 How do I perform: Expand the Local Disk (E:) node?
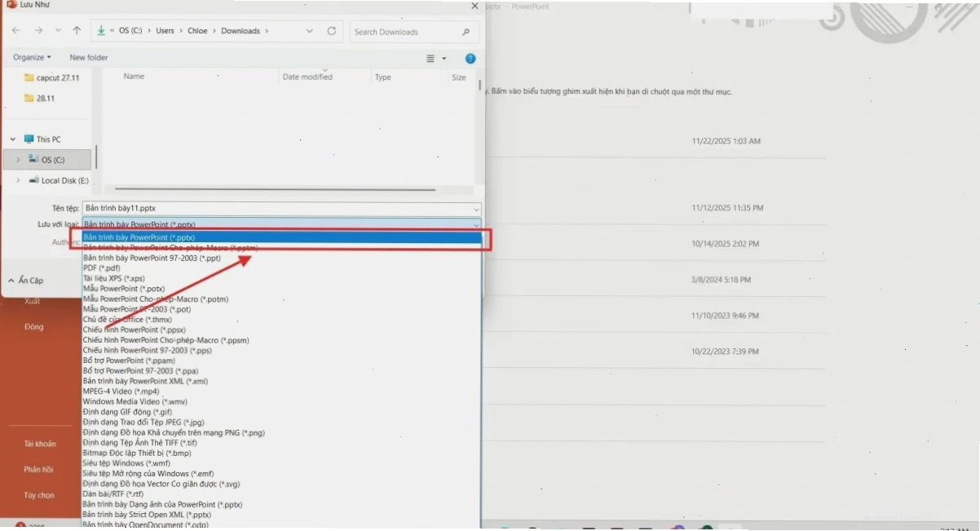click(18, 180)
